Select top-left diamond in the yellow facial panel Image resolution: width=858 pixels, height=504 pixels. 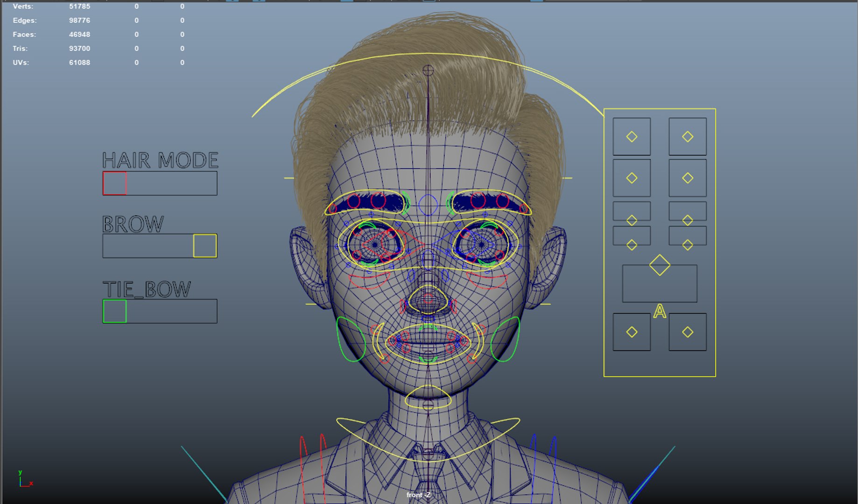[x=632, y=137]
